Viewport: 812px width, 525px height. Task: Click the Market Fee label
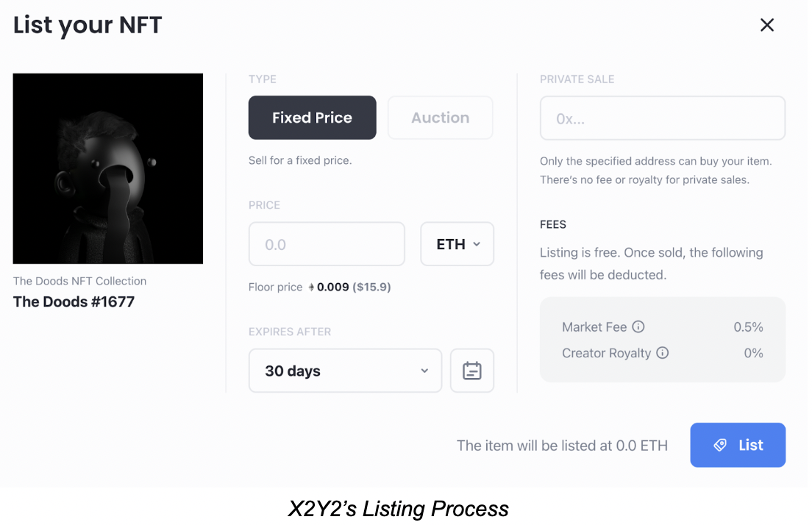pos(594,326)
